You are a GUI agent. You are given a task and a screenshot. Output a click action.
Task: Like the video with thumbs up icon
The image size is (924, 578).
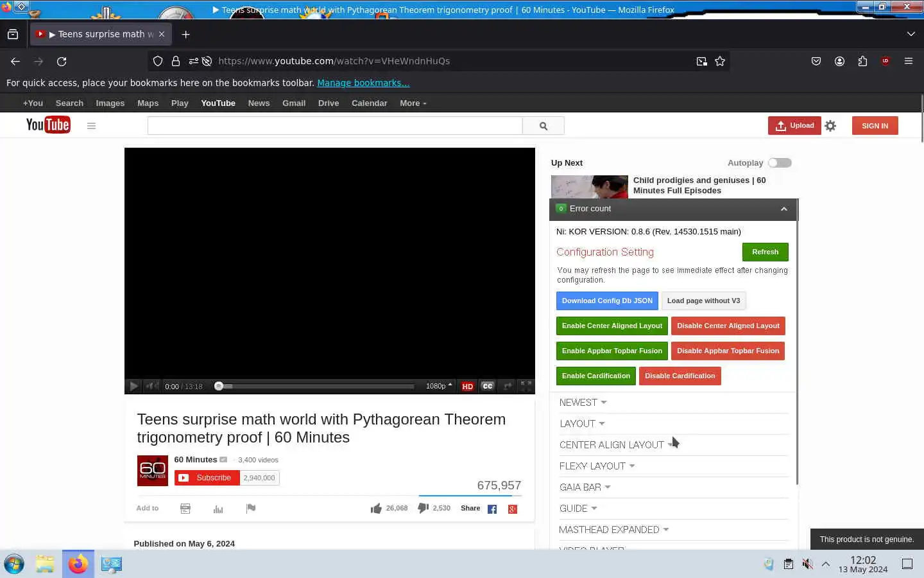point(376,508)
